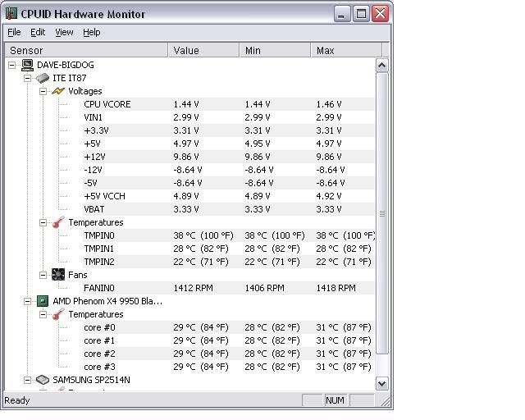Collapse the ITE IT87 node

[x=27, y=79]
